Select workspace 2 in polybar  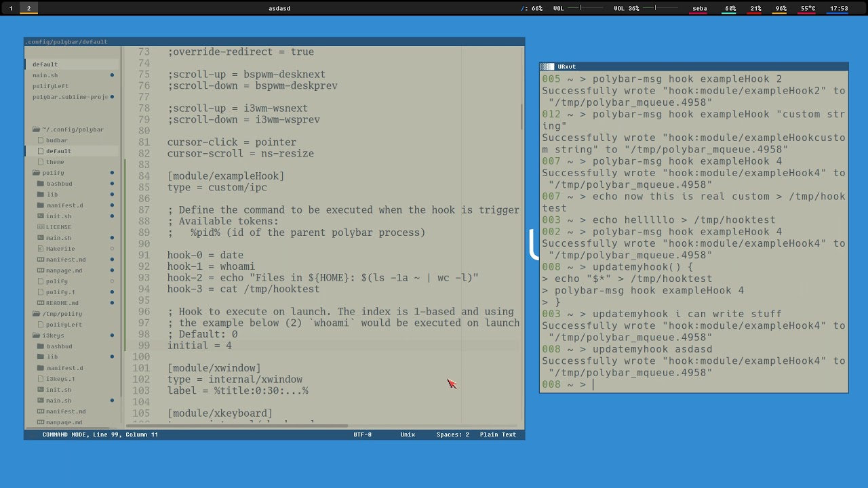(x=28, y=8)
